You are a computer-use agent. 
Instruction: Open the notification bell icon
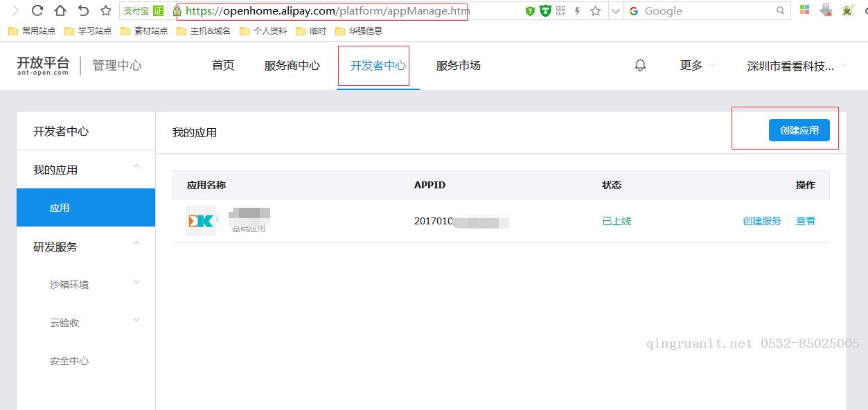pos(640,65)
